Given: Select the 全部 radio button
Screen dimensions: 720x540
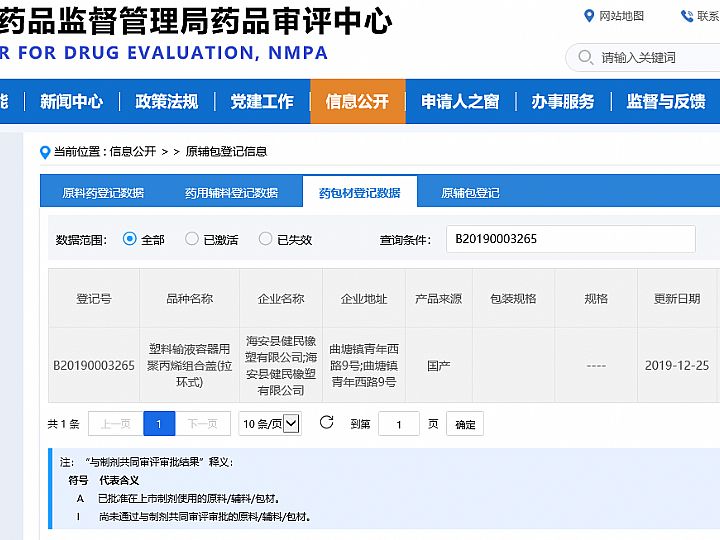Looking at the screenshot, I should 129,239.
